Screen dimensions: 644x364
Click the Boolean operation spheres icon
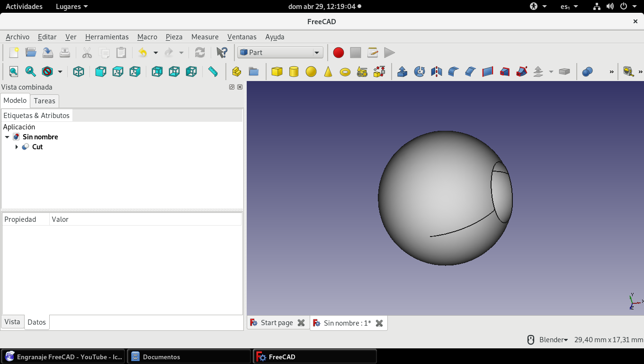(588, 72)
